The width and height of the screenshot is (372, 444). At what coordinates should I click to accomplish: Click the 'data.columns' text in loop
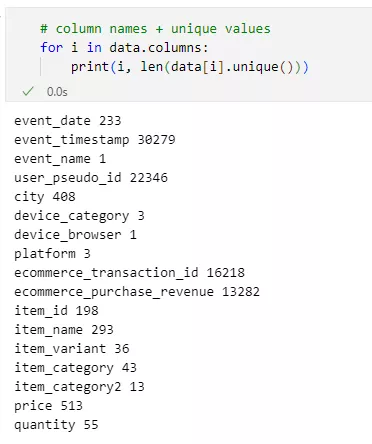click(155, 48)
